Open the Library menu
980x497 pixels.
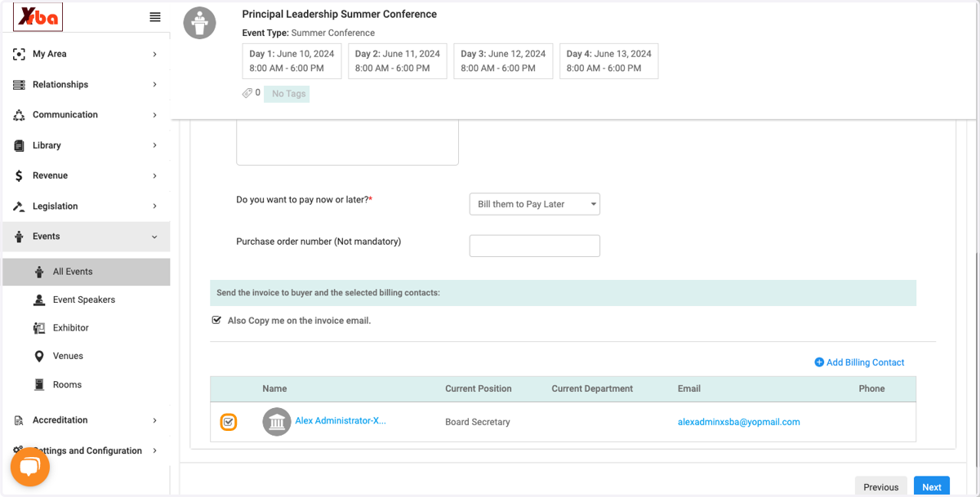[x=86, y=145]
